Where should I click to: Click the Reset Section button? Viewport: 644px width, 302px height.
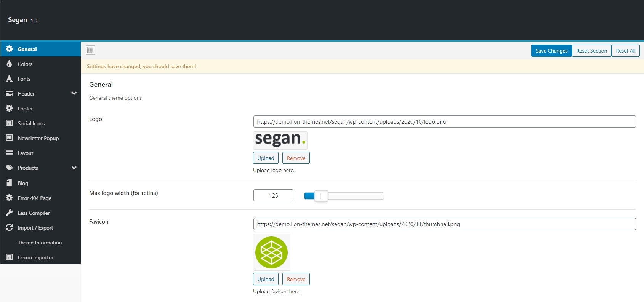coord(591,51)
